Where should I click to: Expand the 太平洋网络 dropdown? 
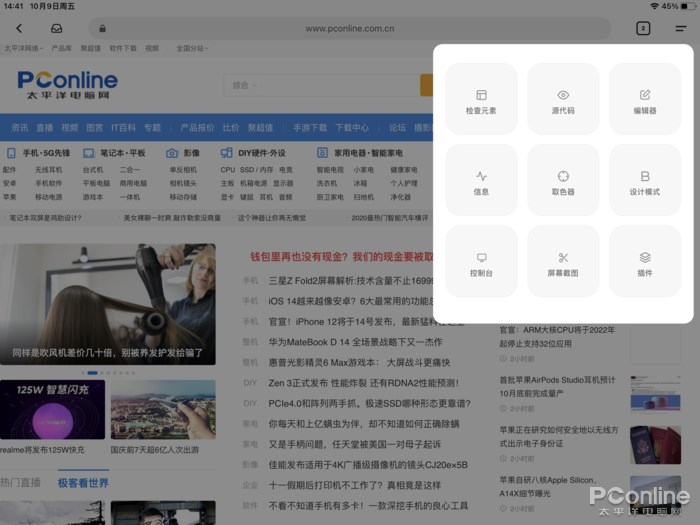click(x=23, y=47)
